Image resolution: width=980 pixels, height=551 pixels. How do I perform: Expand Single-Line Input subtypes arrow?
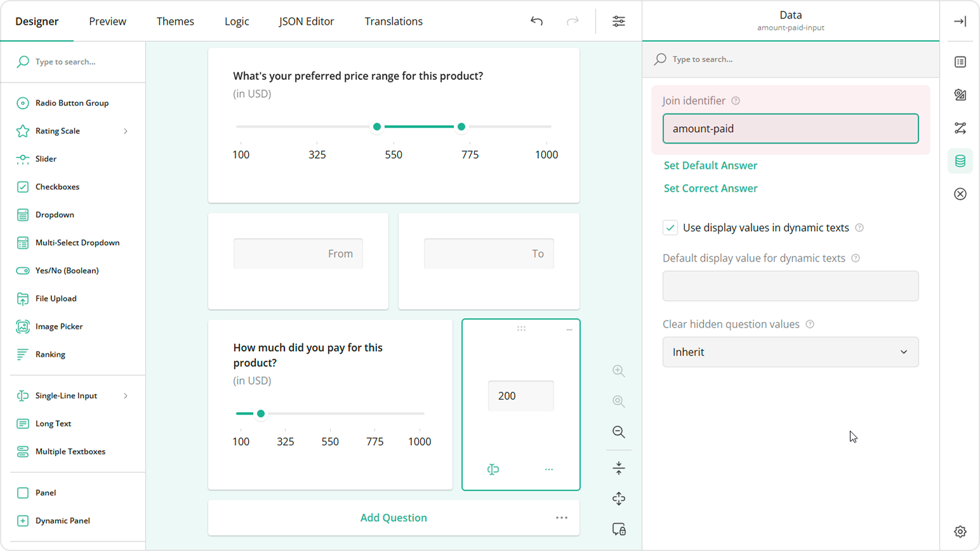[x=126, y=395]
